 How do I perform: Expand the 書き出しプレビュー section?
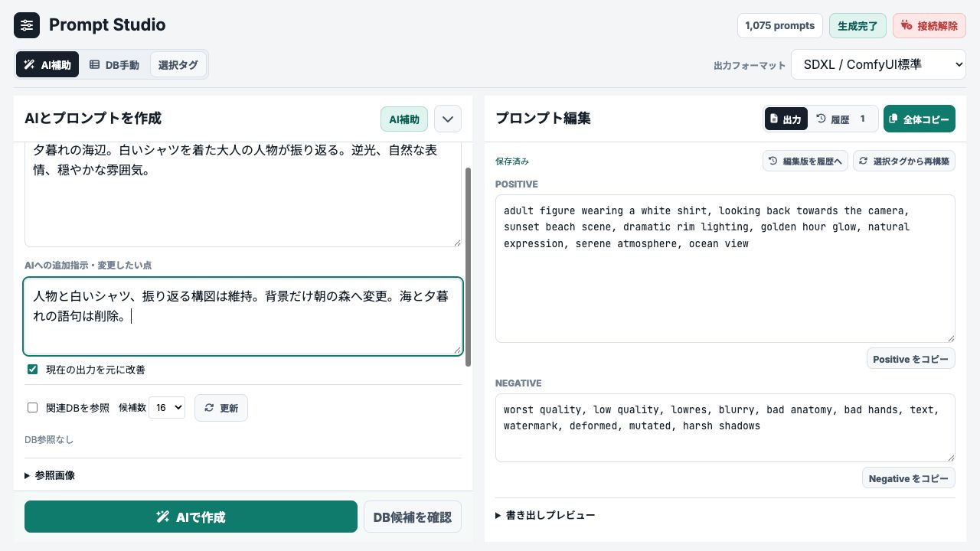tap(545, 515)
